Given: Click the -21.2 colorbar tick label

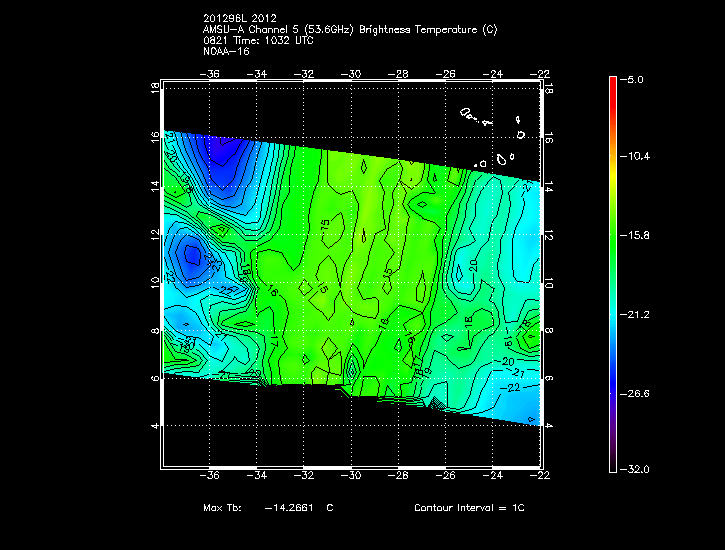Looking at the screenshot, I should [635, 315].
